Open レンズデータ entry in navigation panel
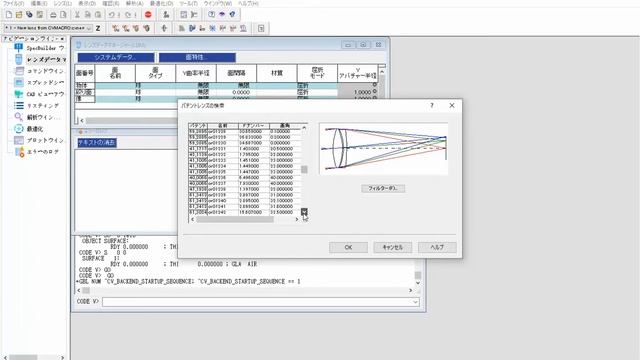The height and width of the screenshot is (360, 640). click(39, 60)
